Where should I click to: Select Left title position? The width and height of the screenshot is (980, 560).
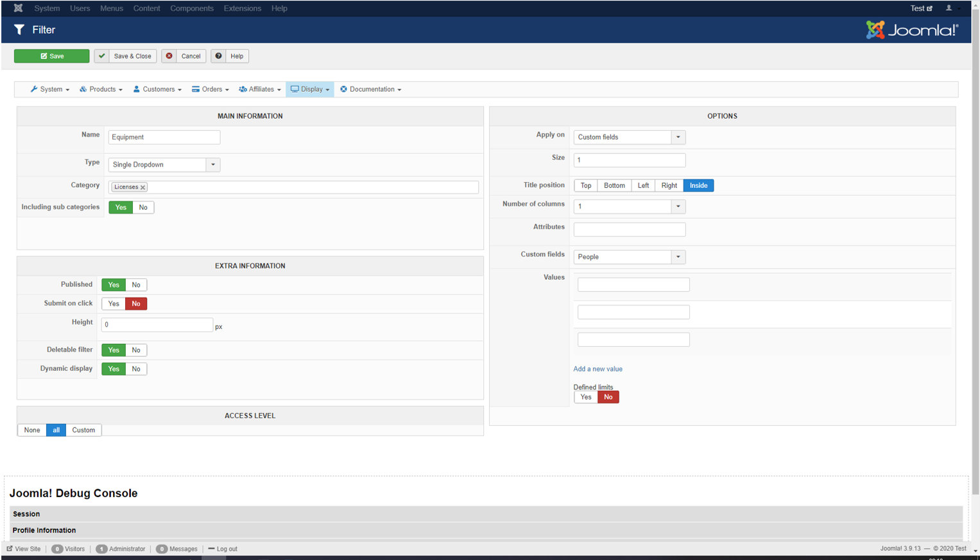[643, 185]
